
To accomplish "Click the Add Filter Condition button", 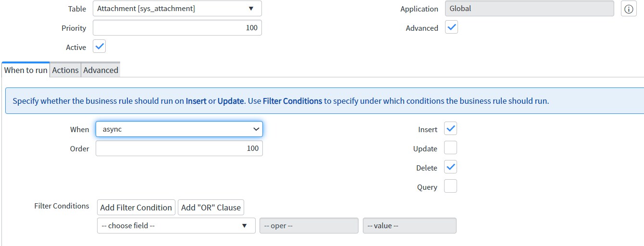I will (x=136, y=208).
